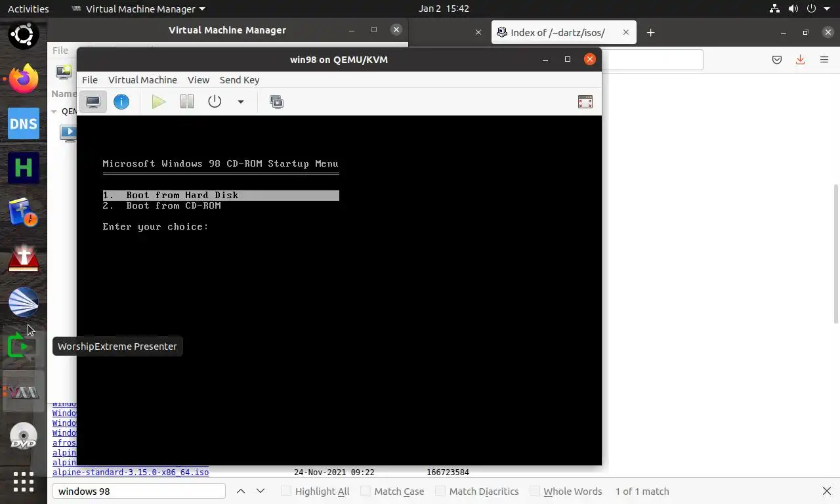Click the Firefox address bar

pos(652,60)
